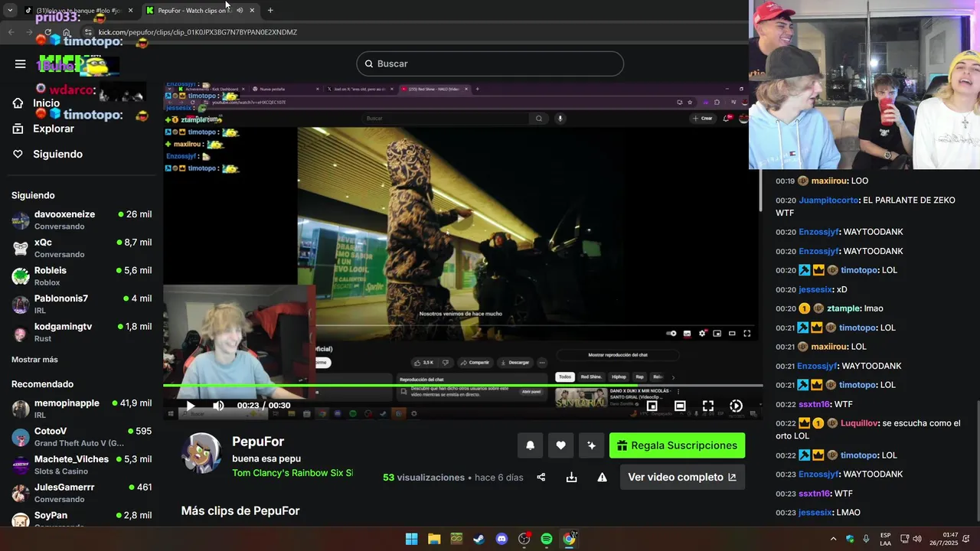Toggle follow heart button for PepuFor

tap(560, 445)
